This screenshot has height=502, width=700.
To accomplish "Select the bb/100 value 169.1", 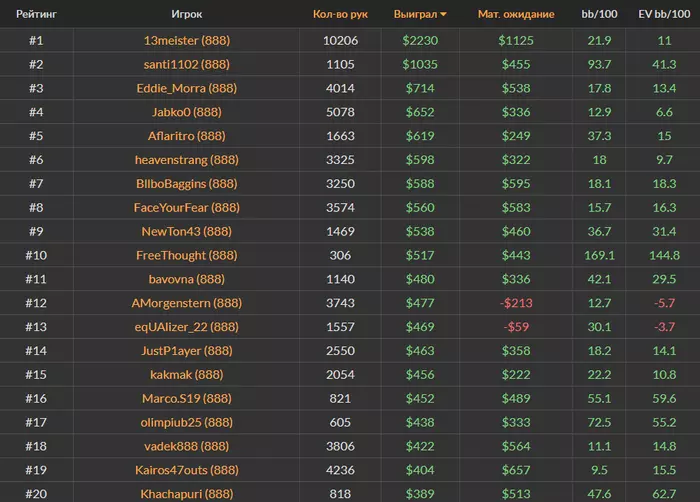I will (x=599, y=255).
